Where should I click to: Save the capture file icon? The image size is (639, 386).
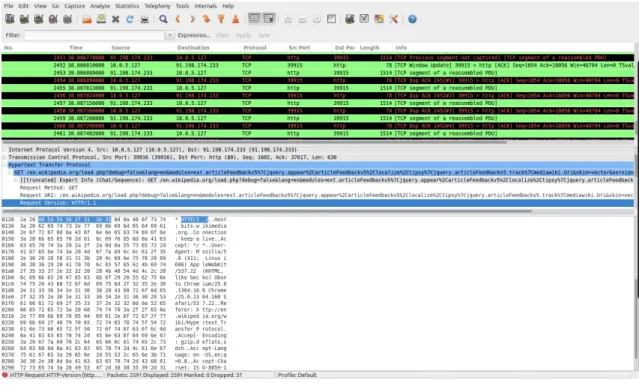click(101, 19)
